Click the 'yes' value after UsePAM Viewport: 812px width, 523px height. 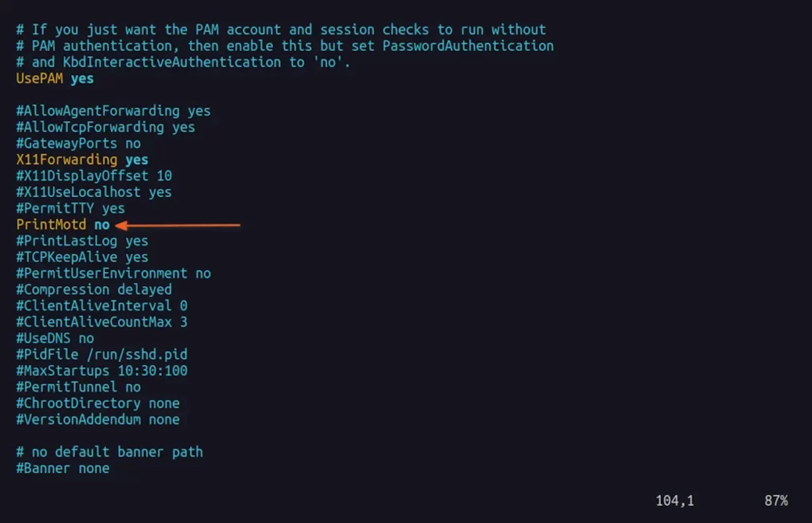click(x=82, y=79)
